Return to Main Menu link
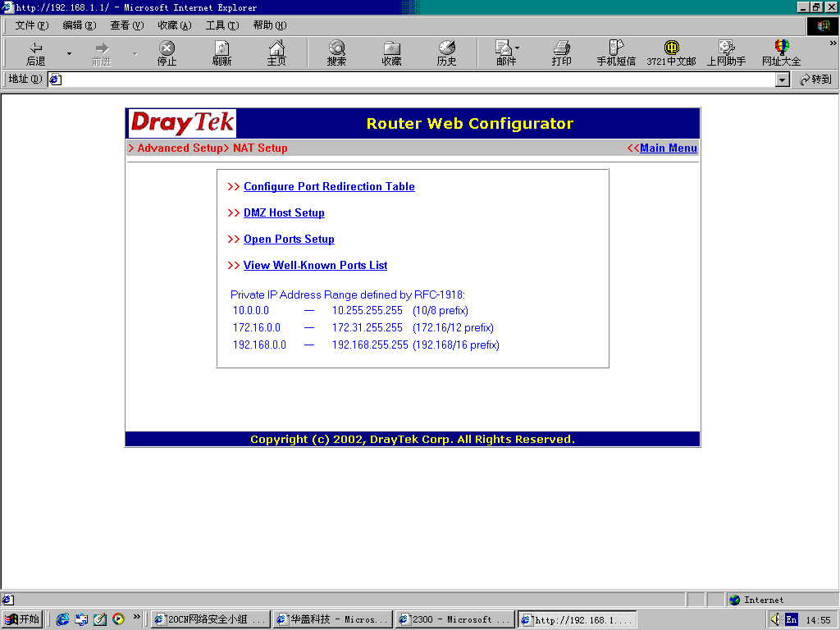The width and height of the screenshot is (840, 630). coord(668,148)
